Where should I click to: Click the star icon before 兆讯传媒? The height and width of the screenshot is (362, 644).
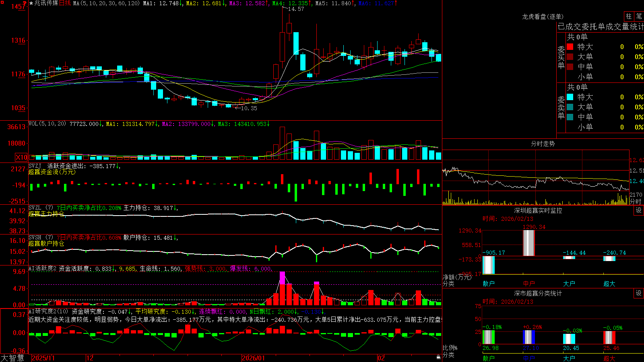(31, 3)
